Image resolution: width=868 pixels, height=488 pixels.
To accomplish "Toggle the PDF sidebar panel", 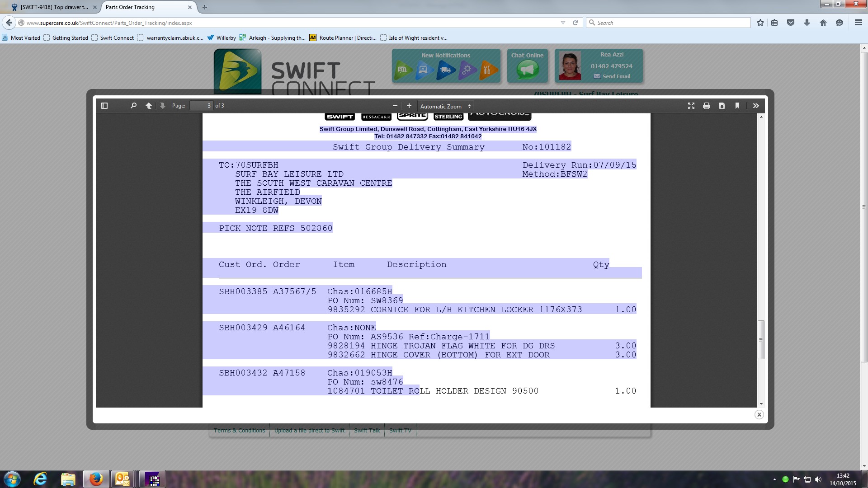I will click(x=104, y=106).
